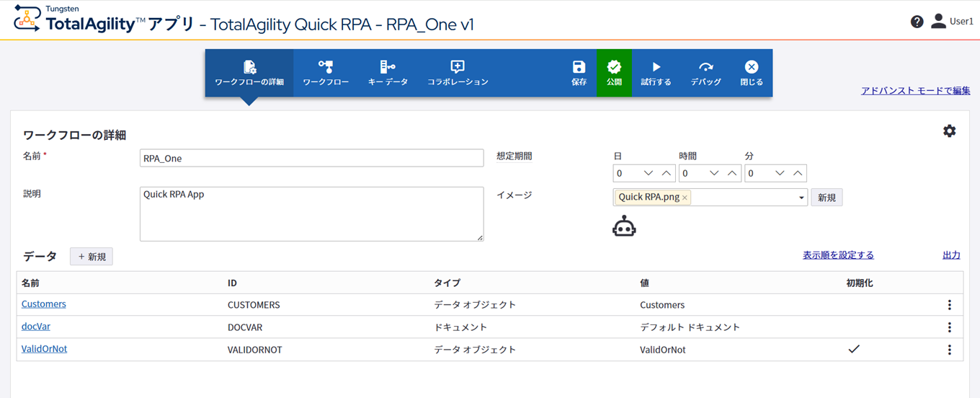Click the タイプ column header

tap(447, 283)
